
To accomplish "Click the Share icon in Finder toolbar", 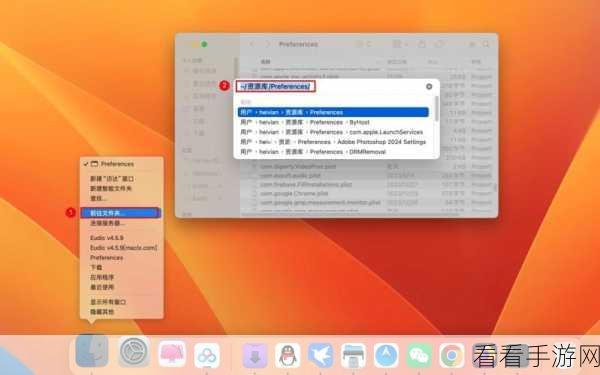I will coord(422,44).
